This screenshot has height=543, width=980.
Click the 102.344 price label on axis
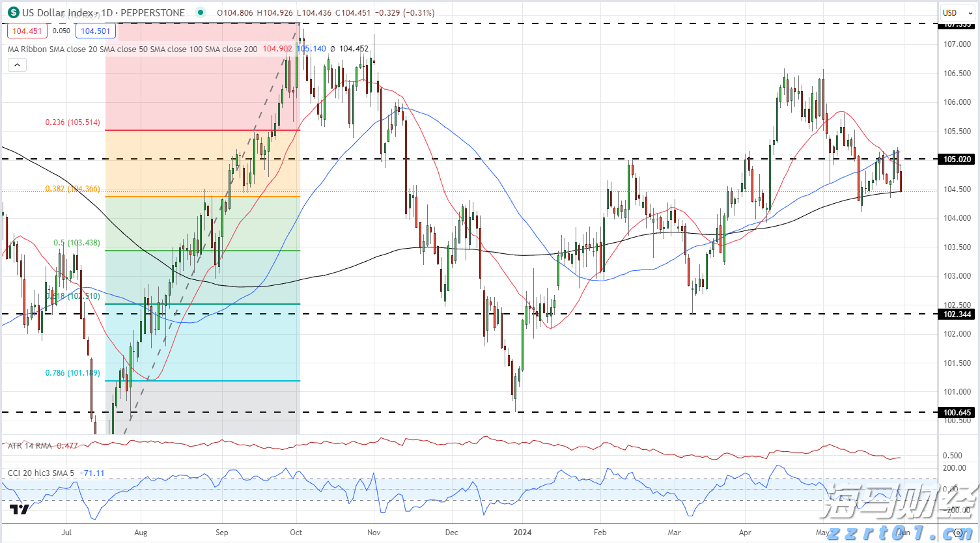(x=957, y=314)
